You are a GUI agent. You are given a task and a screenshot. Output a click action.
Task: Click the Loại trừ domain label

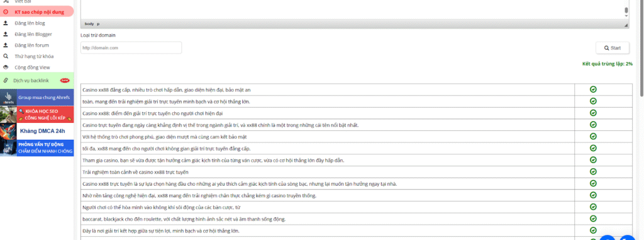click(97, 35)
